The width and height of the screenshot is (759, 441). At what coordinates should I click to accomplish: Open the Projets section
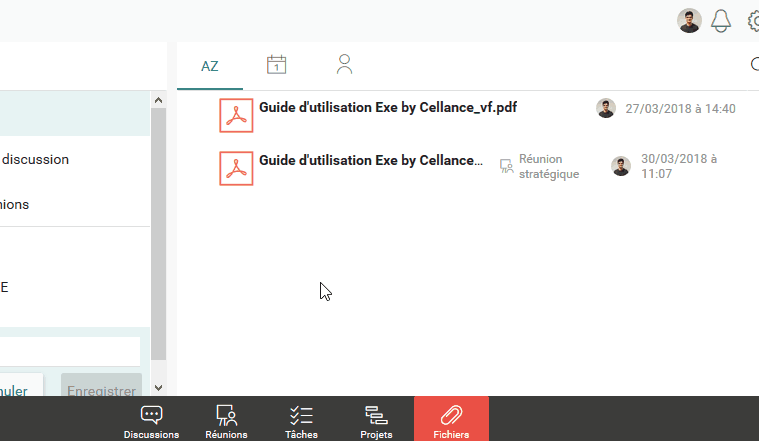coord(376,420)
